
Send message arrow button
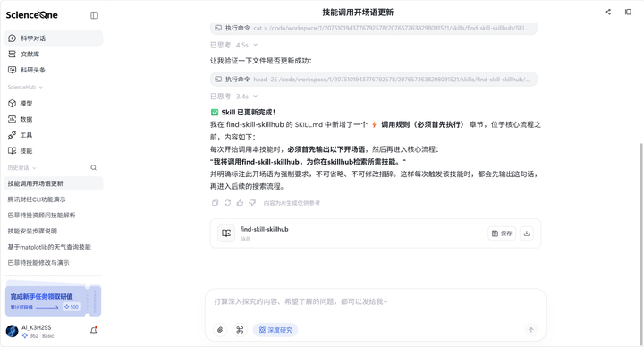(530, 330)
